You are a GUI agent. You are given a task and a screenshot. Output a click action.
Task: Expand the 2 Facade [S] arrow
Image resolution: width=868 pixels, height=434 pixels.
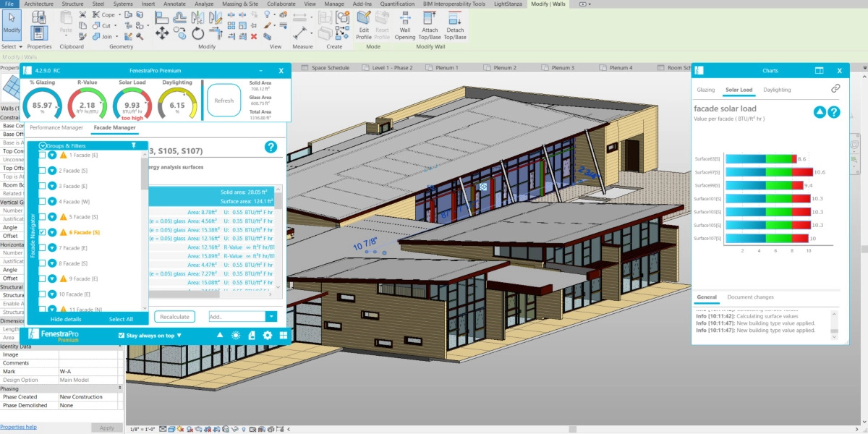click(x=52, y=171)
